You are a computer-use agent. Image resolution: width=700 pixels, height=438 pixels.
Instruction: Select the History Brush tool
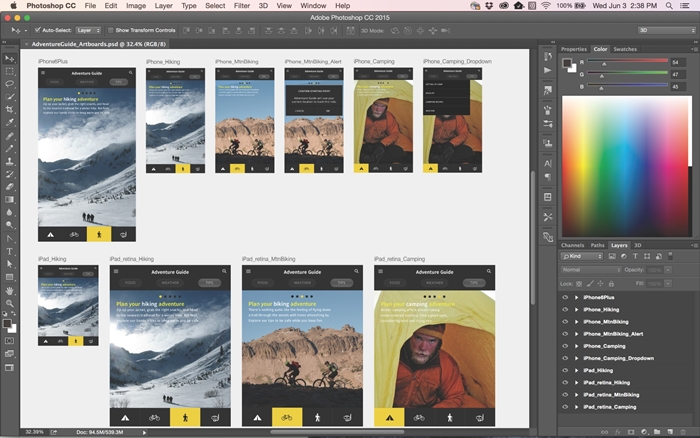coord(9,174)
